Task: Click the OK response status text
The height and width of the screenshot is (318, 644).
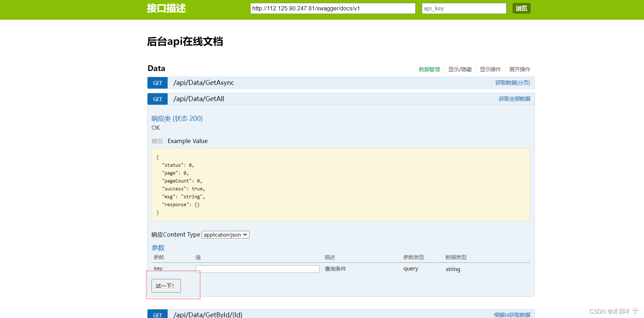Action: [x=156, y=128]
